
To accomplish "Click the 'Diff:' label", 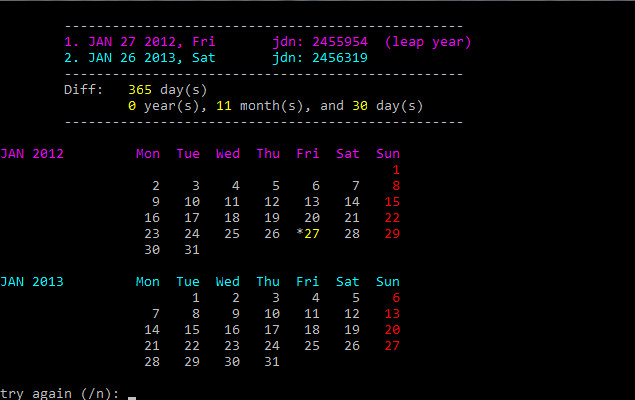I will coord(83,89).
